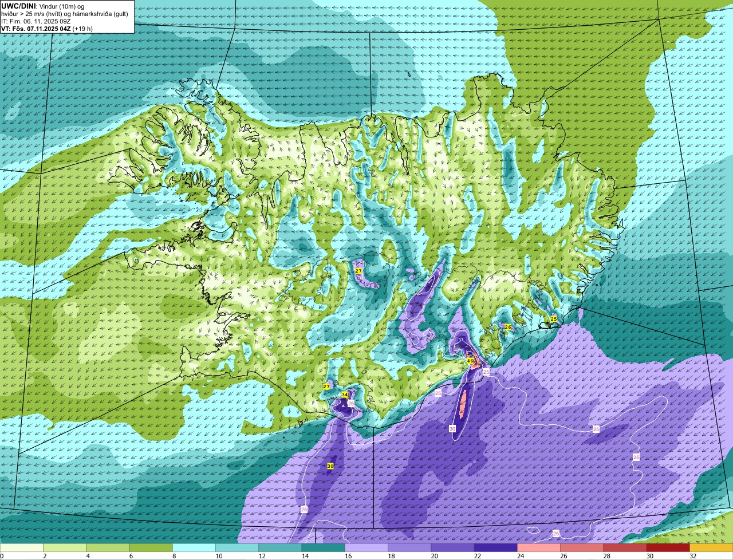Click the yellow 46 peak gust label
The width and height of the screenshot is (733, 560).
(470, 361)
